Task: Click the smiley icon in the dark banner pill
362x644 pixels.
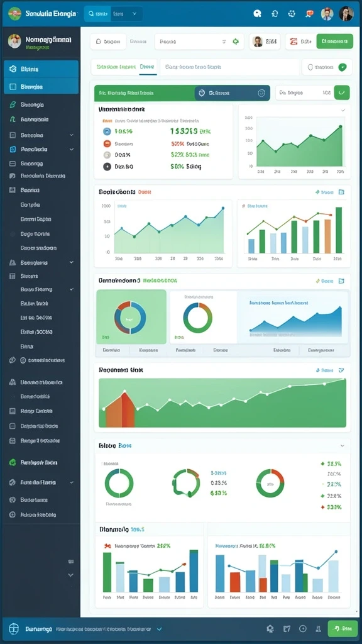Action: [261, 93]
